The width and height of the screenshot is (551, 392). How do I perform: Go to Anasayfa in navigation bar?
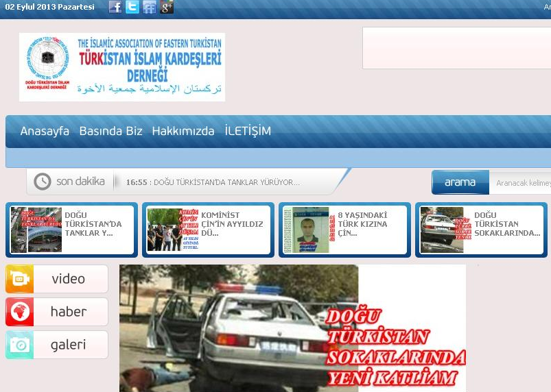45,131
